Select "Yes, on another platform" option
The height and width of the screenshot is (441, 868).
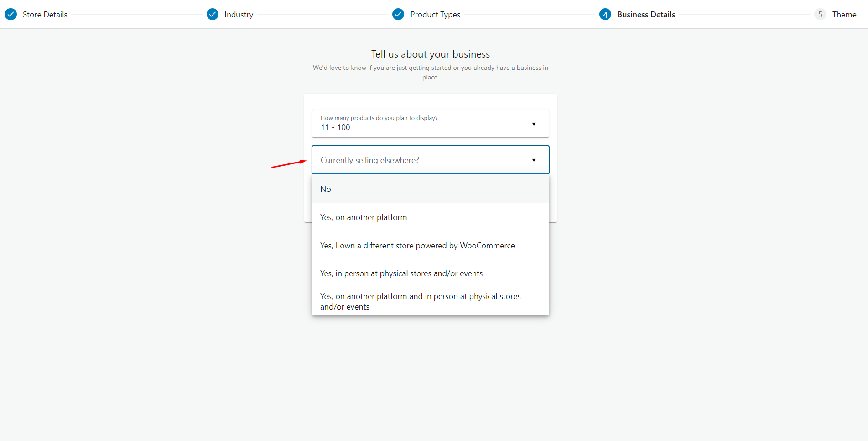click(364, 217)
